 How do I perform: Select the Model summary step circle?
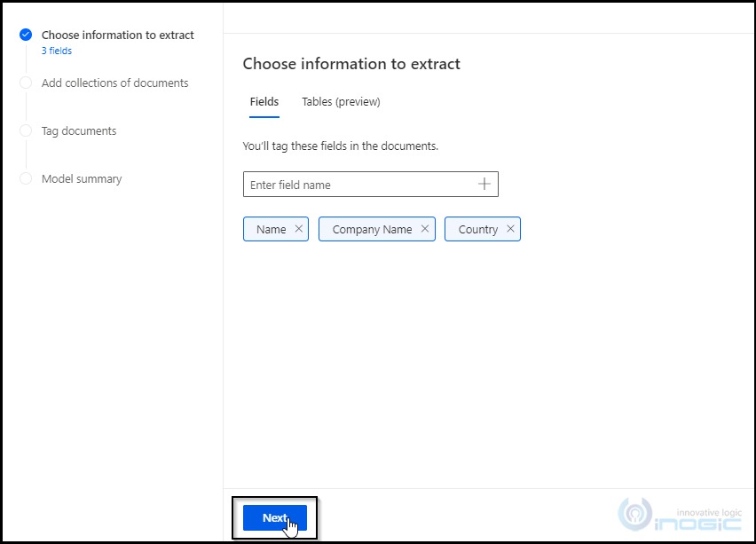point(26,179)
